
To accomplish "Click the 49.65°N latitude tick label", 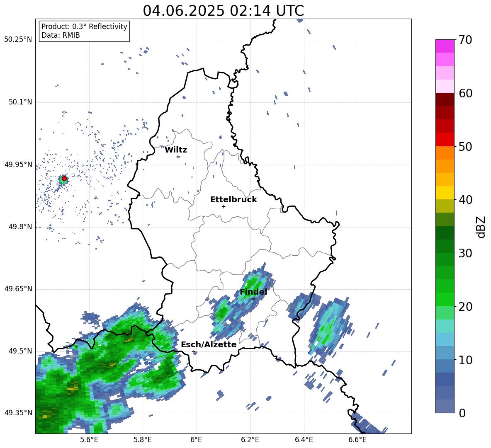I will (x=18, y=289).
